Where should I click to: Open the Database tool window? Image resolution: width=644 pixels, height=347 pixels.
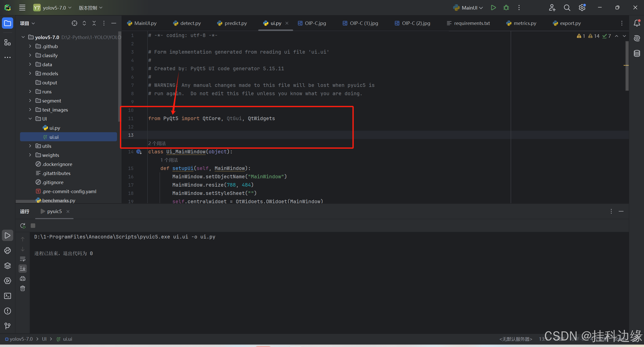pyautogui.click(x=637, y=53)
